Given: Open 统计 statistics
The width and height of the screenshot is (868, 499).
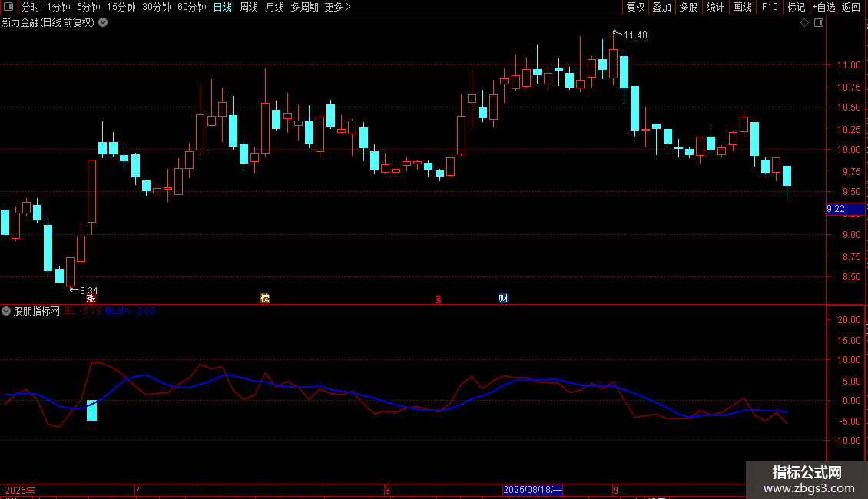Looking at the screenshot, I should [715, 7].
